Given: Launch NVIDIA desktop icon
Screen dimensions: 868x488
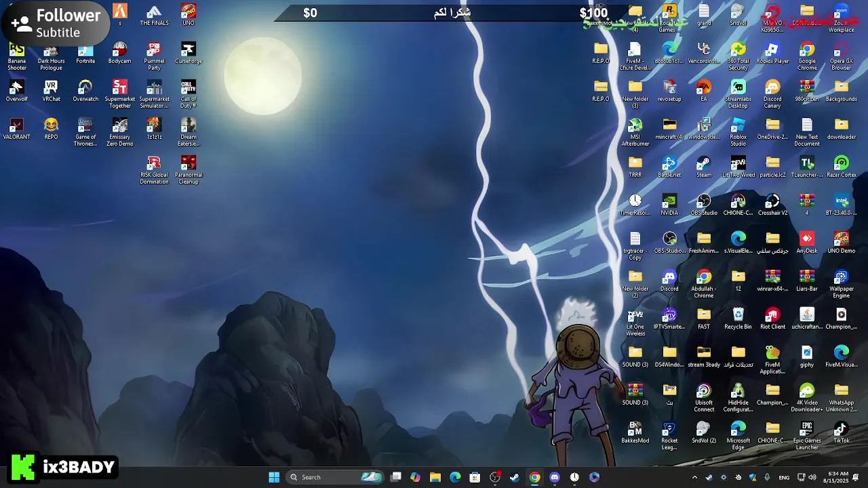Looking at the screenshot, I should coord(669,205).
